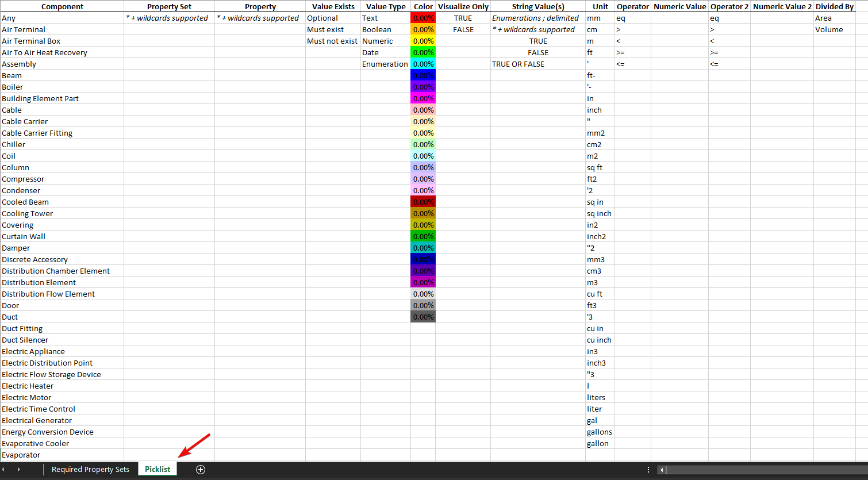Select the green color cell in Air To Air Heat Recovery row

click(x=423, y=52)
